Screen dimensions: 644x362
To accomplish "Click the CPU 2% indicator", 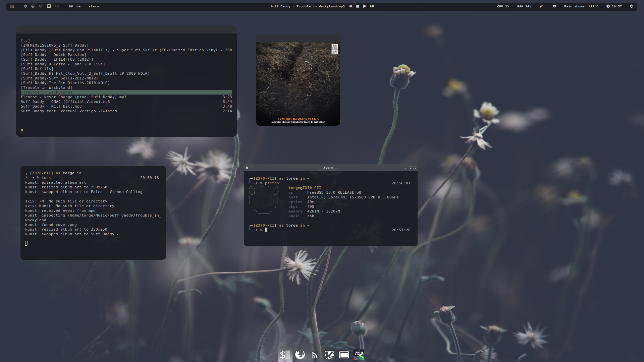I will click(x=503, y=6).
